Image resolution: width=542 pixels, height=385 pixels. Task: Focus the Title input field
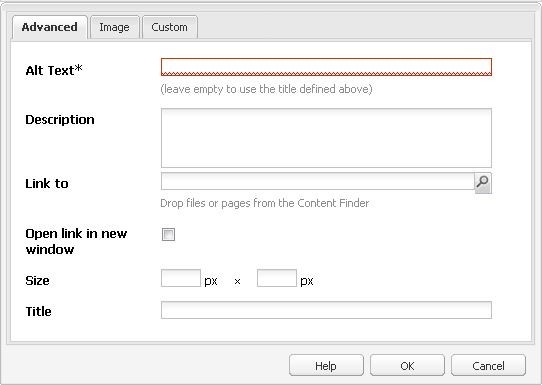[x=326, y=310]
